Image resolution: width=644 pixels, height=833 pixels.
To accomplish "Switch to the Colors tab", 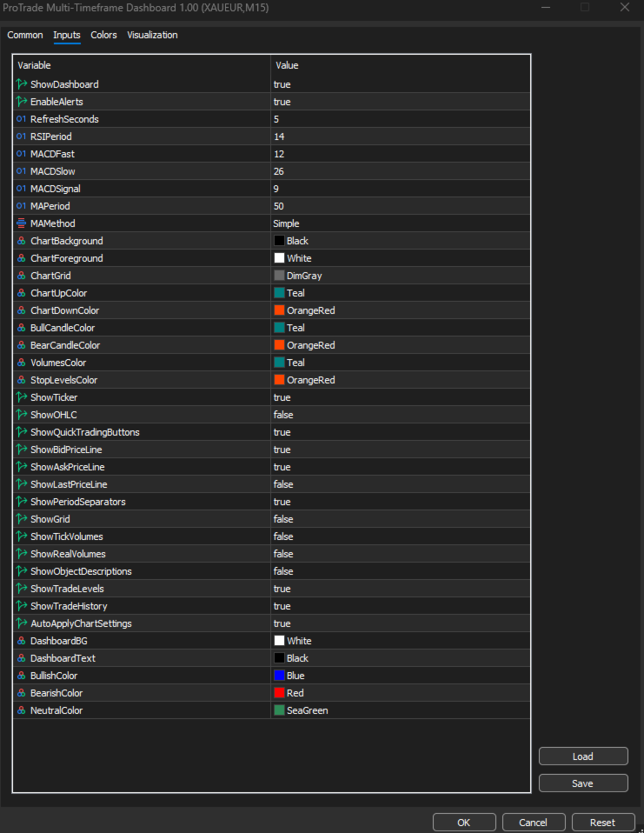I will tap(103, 36).
